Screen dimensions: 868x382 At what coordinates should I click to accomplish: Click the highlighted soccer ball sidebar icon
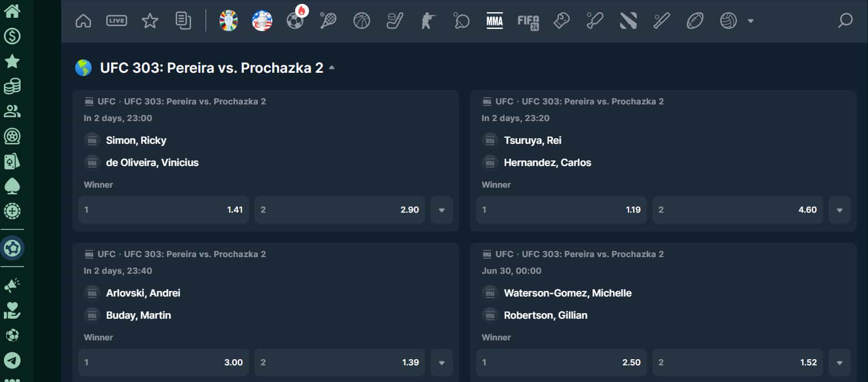coord(12,248)
